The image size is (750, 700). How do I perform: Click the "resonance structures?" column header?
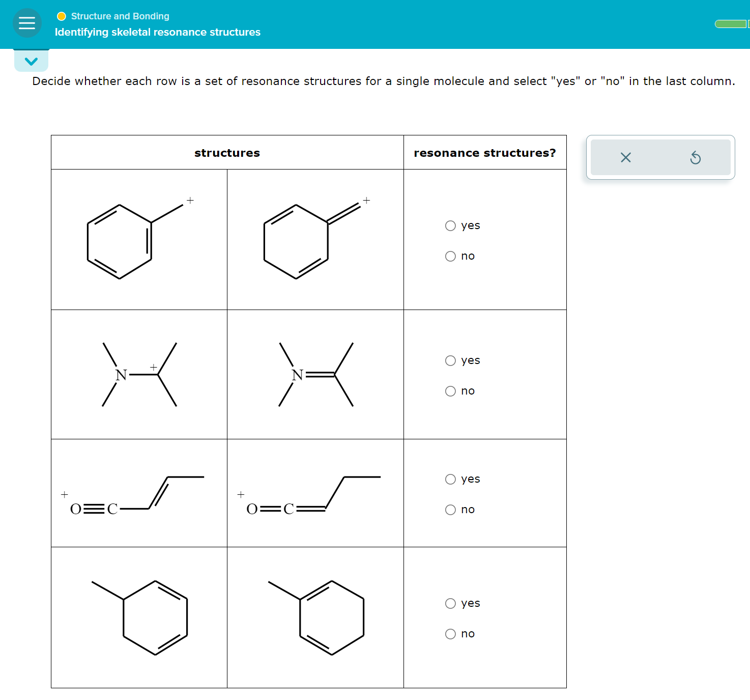485,153
